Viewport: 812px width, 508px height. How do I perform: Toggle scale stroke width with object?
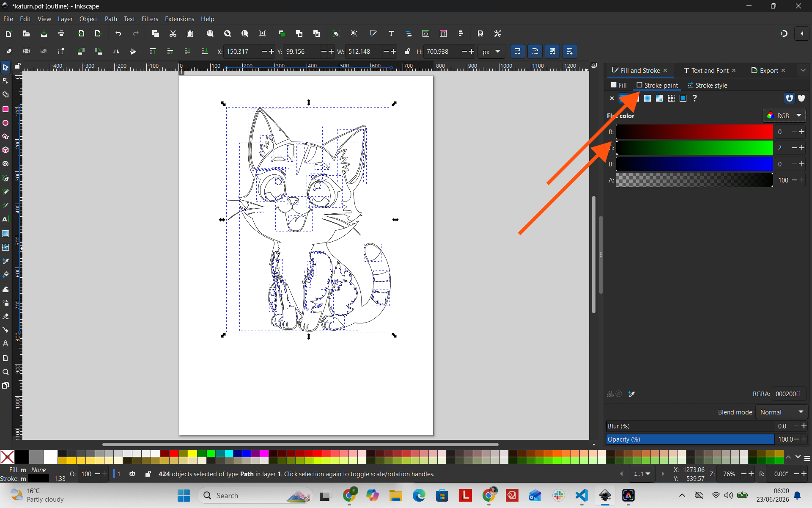(517, 51)
